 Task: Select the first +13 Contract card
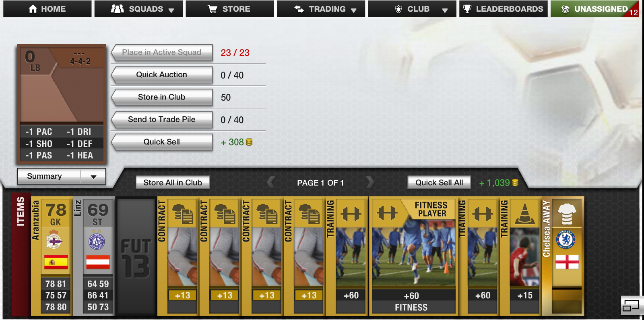[x=178, y=256]
